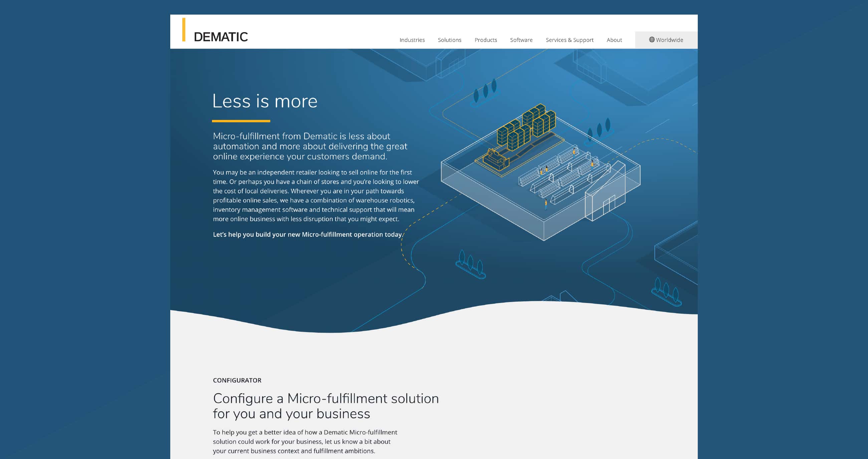Open the Industries menu

click(412, 40)
